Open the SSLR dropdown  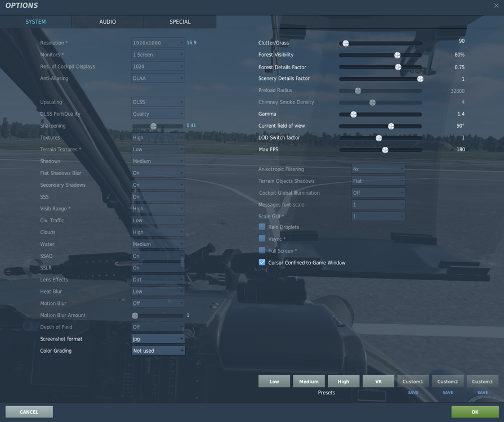(158, 268)
